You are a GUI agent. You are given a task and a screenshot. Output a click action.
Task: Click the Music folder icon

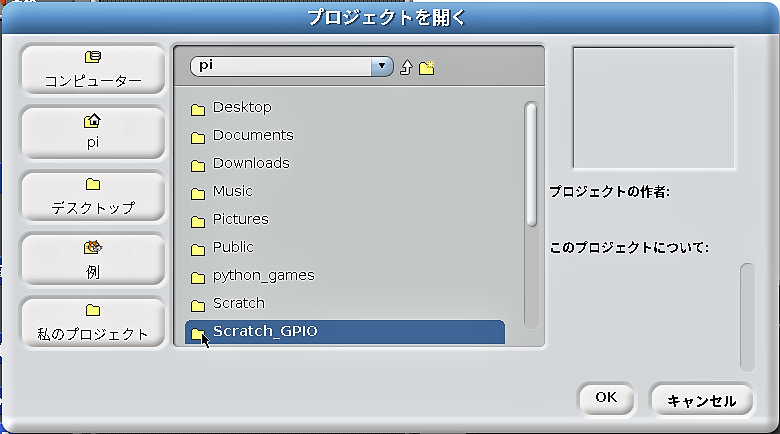click(x=198, y=193)
